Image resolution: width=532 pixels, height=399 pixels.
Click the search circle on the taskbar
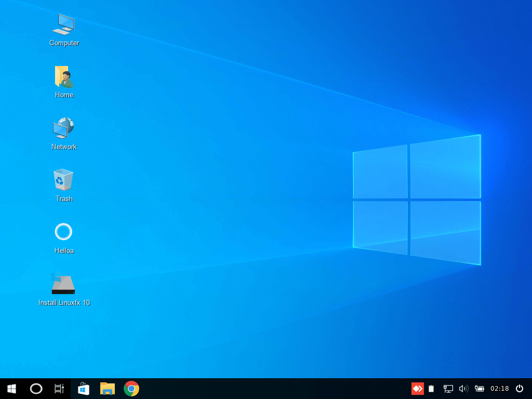point(36,388)
